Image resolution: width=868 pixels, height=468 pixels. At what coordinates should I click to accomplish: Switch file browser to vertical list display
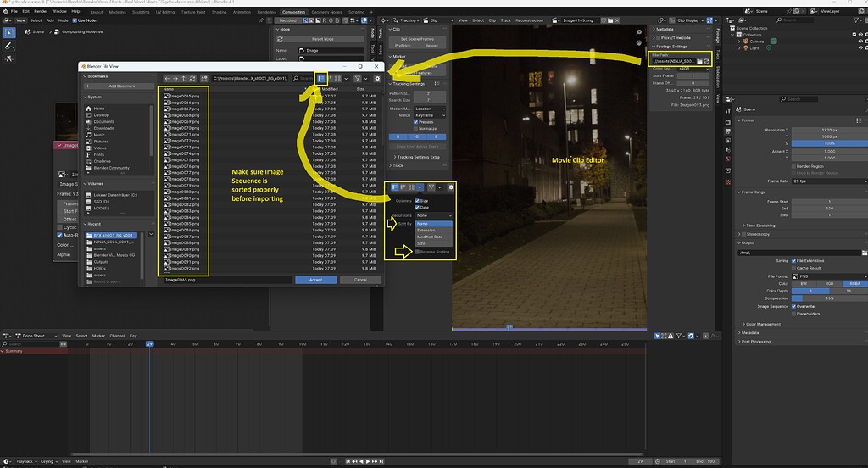pos(322,78)
